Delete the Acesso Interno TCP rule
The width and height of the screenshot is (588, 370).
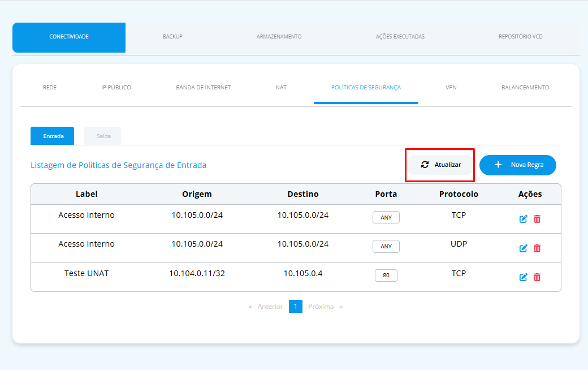[537, 219]
